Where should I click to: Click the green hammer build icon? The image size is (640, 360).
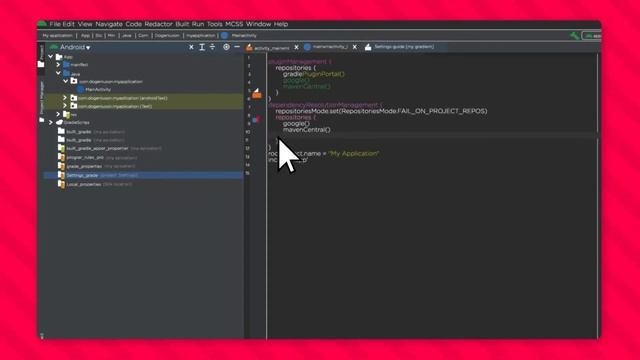tap(574, 36)
